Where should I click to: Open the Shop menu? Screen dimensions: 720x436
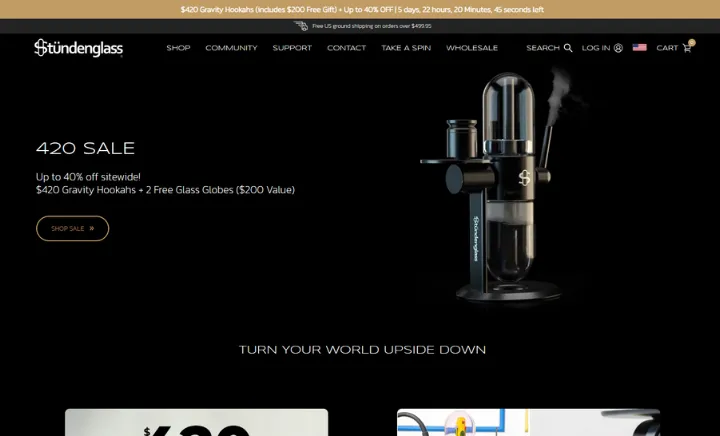[x=178, y=48]
